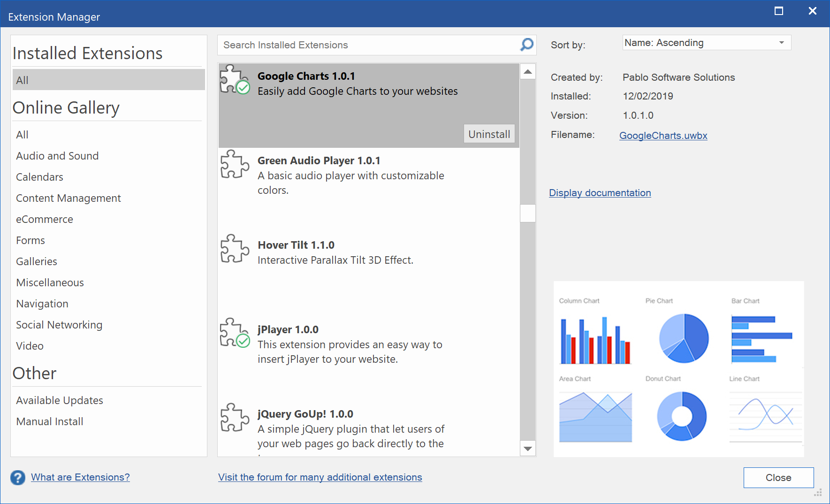Click the extension list scroll down arrow

click(528, 448)
